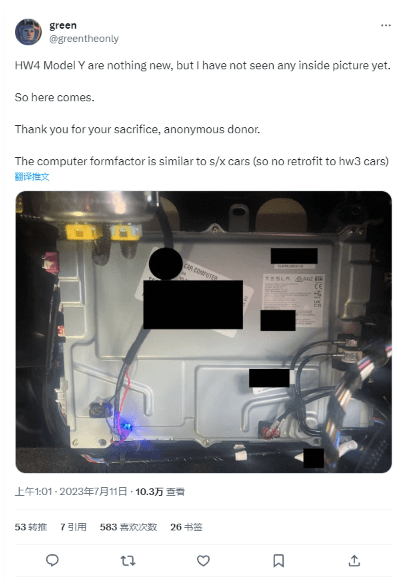Open green's profile avatar picture
Image resolution: width=402 pixels, height=582 pixels.
28,32
